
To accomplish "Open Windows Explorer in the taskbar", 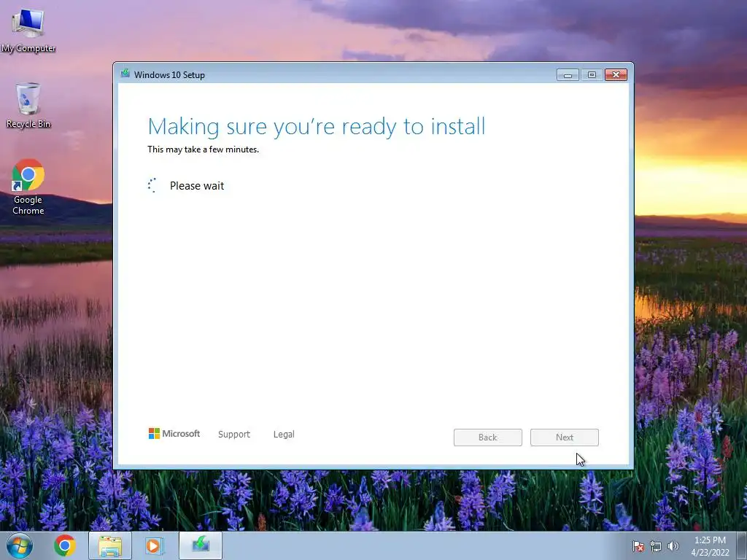I will [x=110, y=545].
